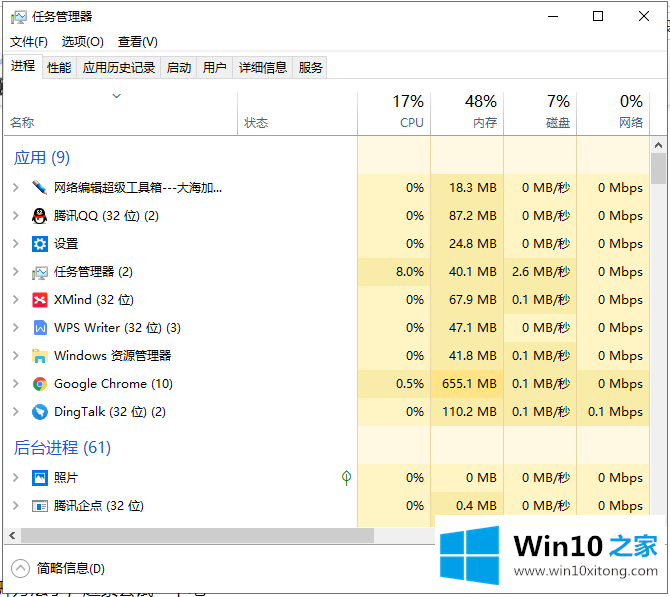Click the 腾讯企点 icon
This screenshot has width=670, height=597.
click(x=40, y=506)
